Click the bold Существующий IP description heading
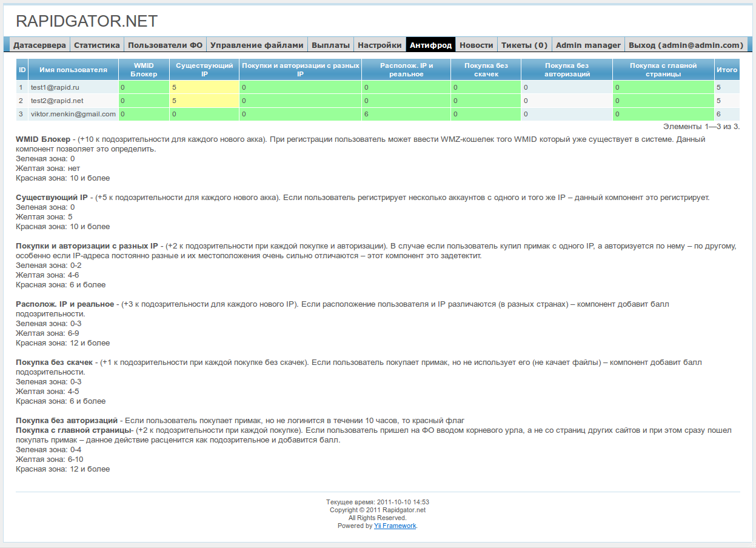This screenshot has height=548, width=756. click(52, 198)
